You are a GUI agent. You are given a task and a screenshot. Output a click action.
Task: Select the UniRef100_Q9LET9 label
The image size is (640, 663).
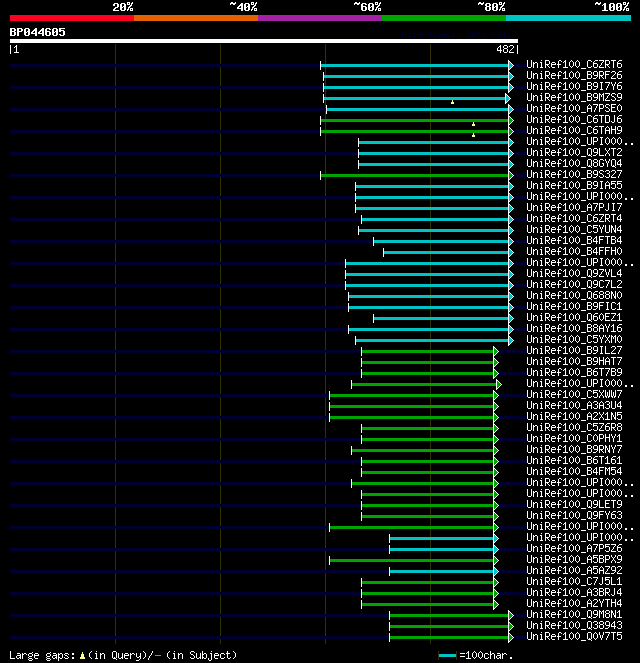574,504
